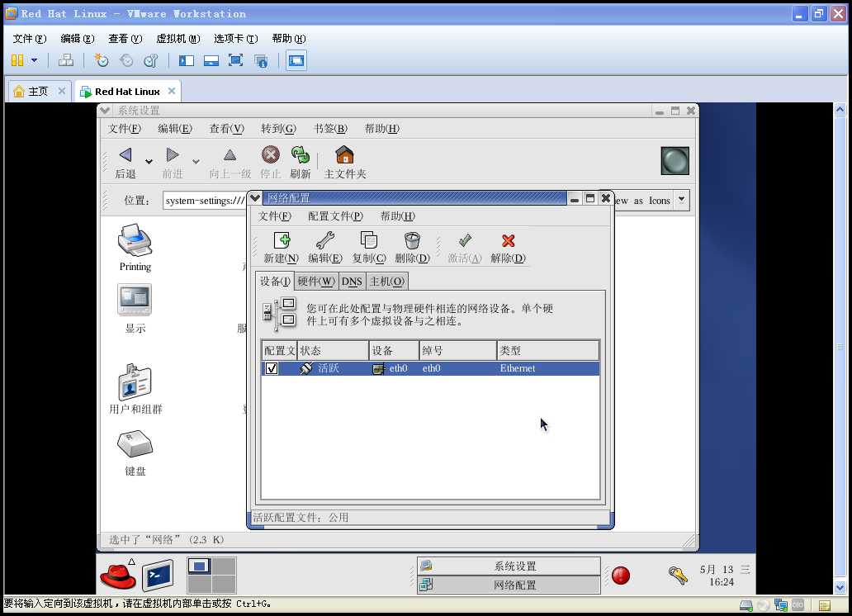Click the Edit (编辑) wrench icon
The image size is (852, 616).
click(x=325, y=240)
